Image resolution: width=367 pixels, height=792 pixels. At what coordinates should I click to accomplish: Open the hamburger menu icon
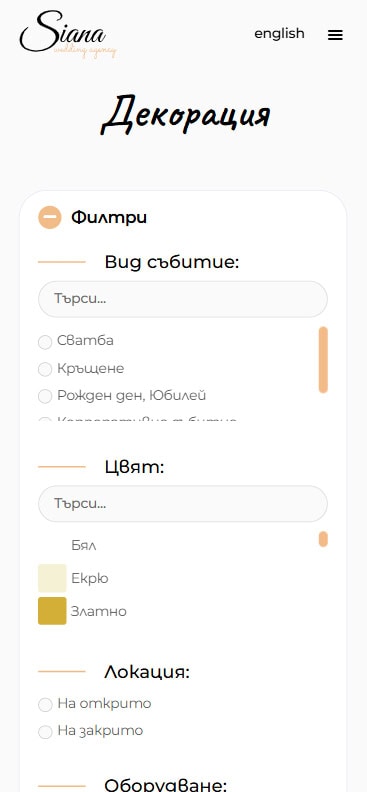(x=335, y=35)
